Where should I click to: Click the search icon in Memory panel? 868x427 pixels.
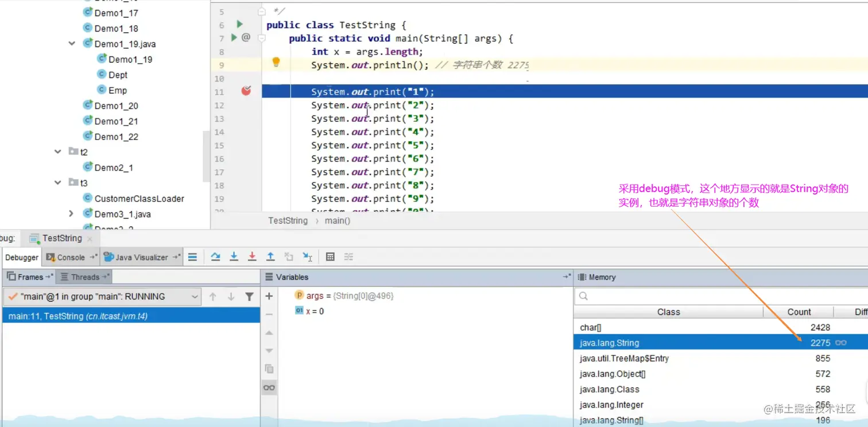583,296
